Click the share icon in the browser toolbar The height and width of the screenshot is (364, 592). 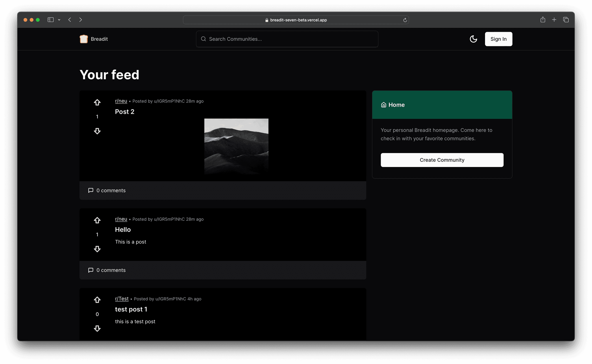(x=543, y=19)
